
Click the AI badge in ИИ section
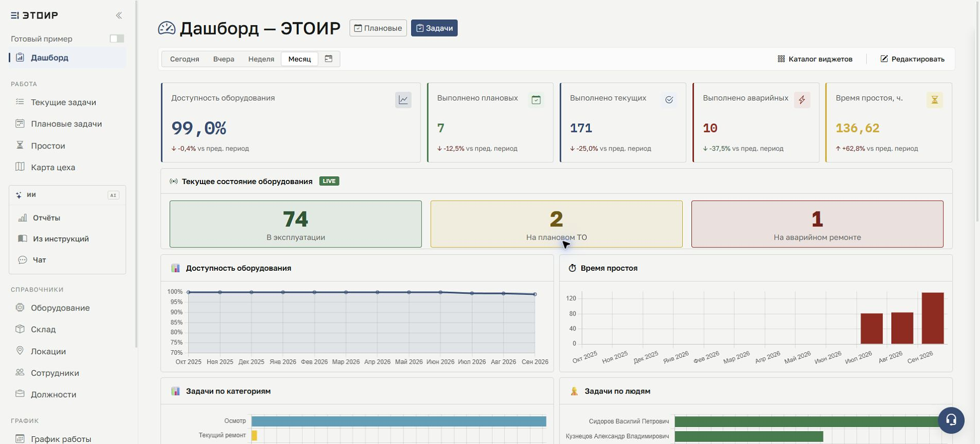(x=113, y=195)
